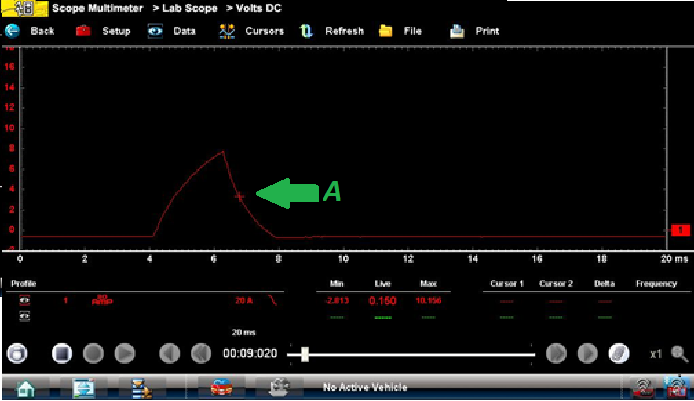Screen dimensions: 694x401
Task: Click the record/capture round button
Action: pos(17,353)
